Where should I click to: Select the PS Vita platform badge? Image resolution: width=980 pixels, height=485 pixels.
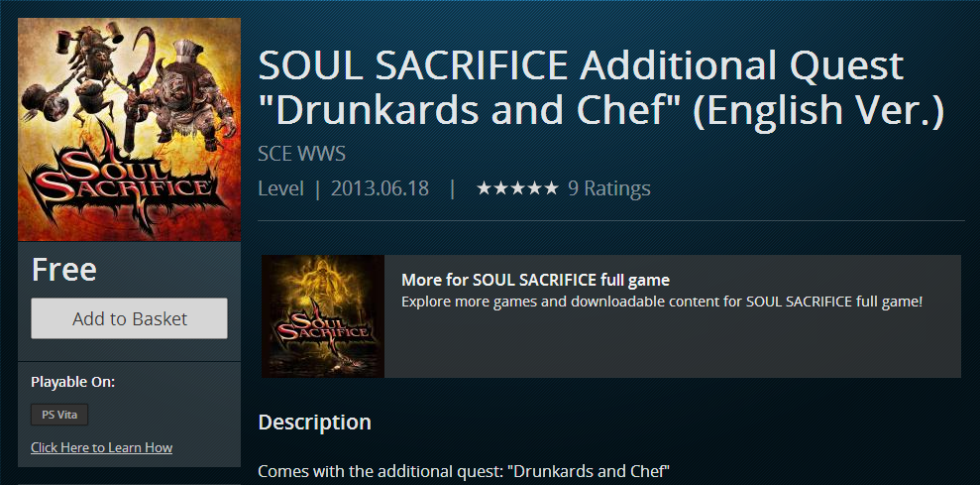coord(59,415)
